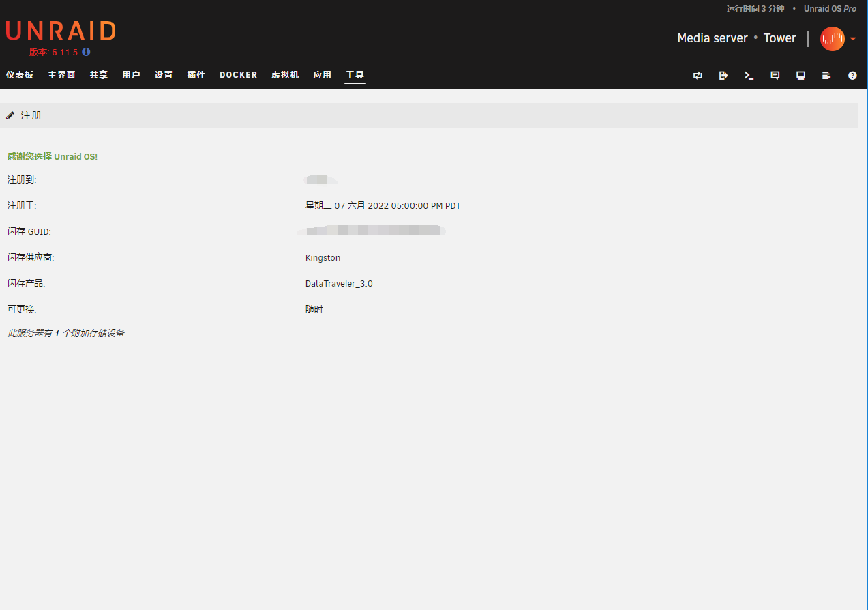Go to the 主界面 main tab
Screen dimensions: 868x610
pos(61,75)
